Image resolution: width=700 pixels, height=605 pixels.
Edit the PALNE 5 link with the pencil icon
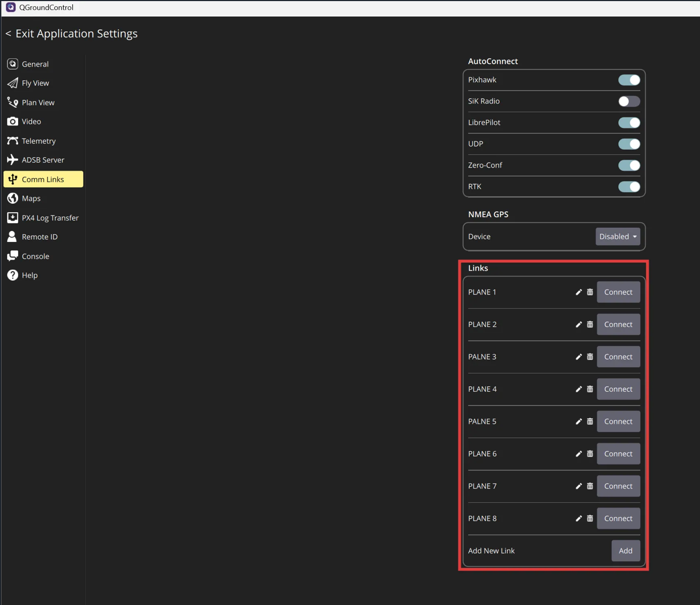(x=579, y=421)
